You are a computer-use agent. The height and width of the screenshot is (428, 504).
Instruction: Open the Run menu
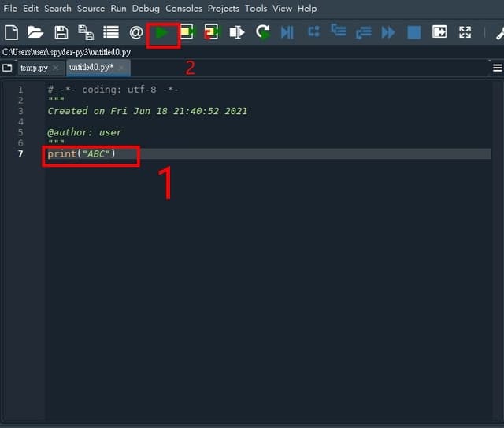pos(119,9)
